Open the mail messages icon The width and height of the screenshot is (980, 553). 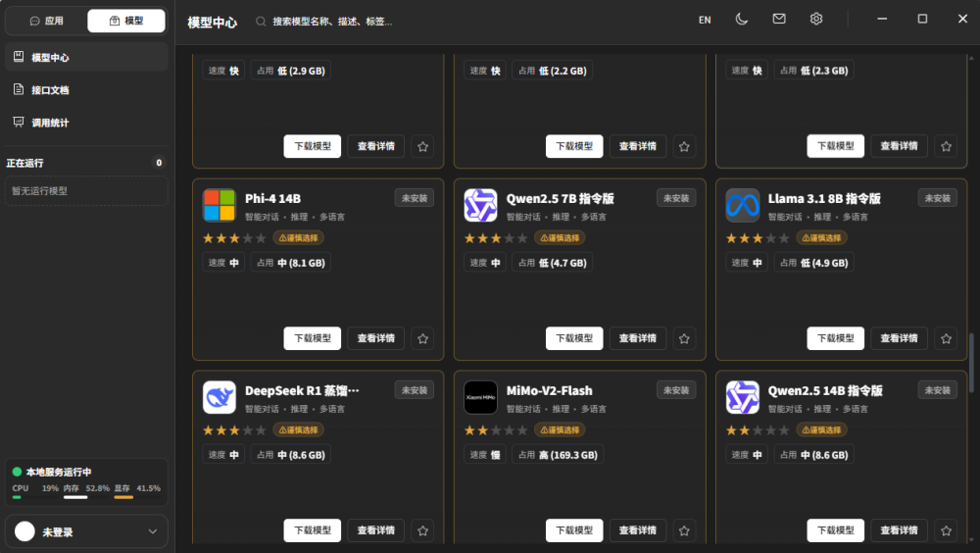click(779, 20)
